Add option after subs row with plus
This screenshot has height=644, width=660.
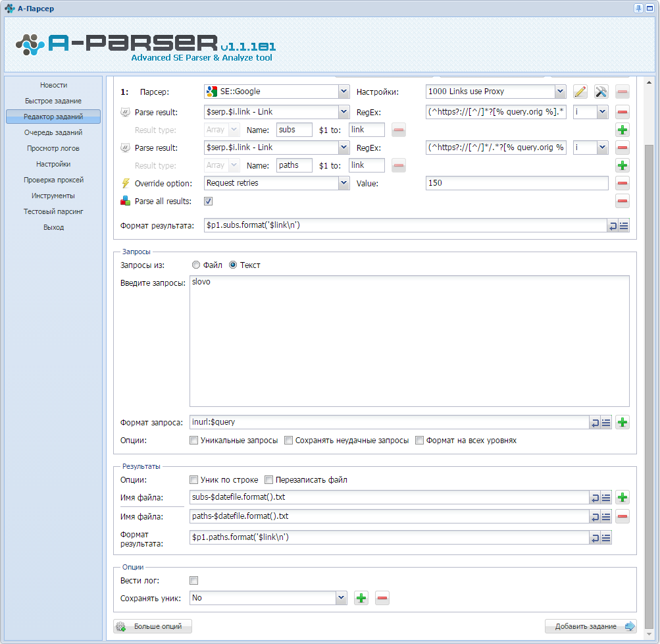tap(622, 130)
